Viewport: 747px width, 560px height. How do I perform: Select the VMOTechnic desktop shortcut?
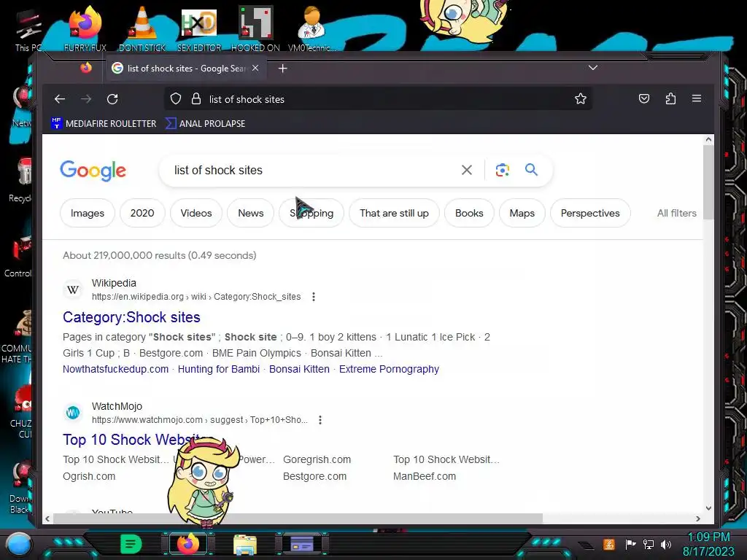tap(312, 28)
